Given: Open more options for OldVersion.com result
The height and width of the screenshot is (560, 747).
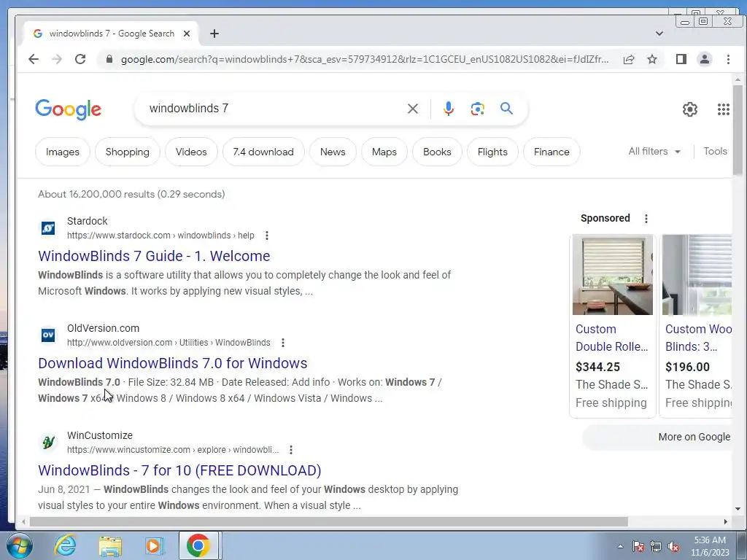Looking at the screenshot, I should [x=283, y=343].
